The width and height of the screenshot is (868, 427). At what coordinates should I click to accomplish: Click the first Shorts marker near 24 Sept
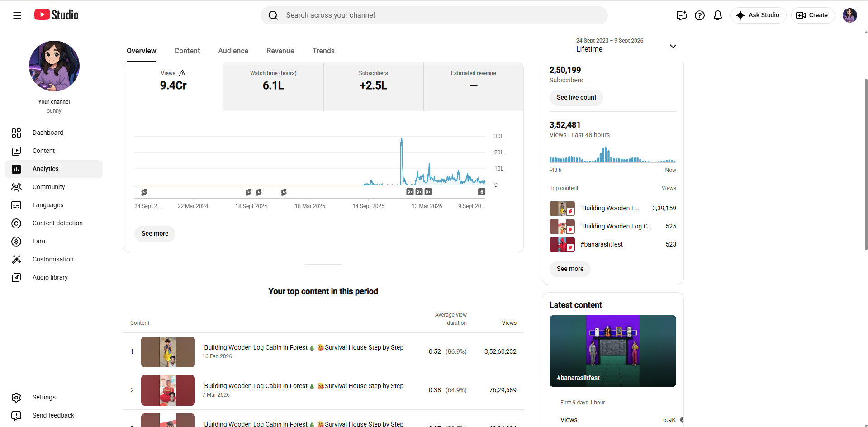tap(144, 192)
